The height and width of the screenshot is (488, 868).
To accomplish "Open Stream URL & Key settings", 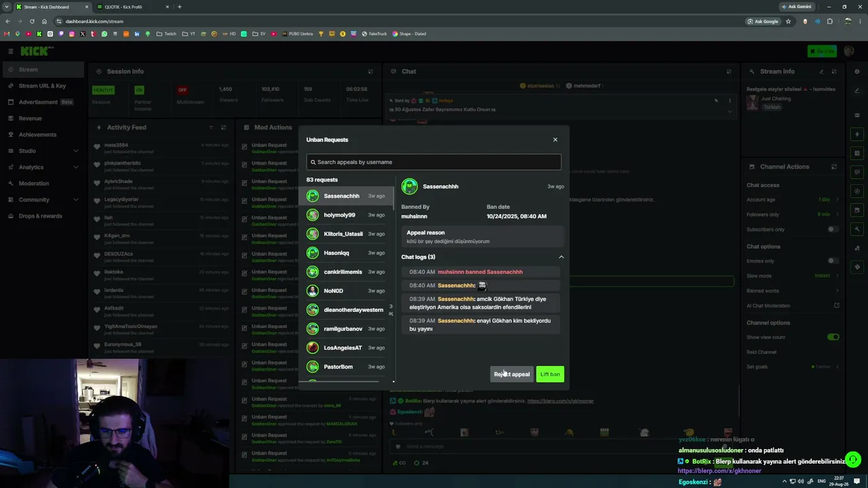I will [42, 86].
